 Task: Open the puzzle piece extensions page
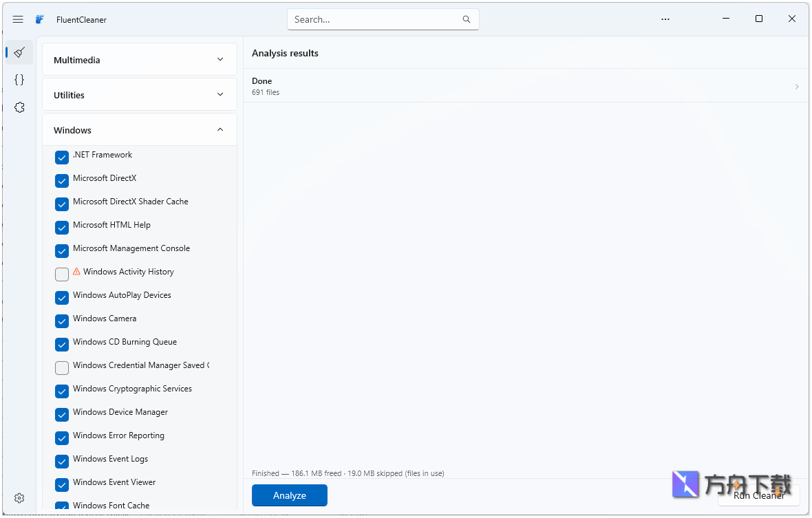(20, 107)
